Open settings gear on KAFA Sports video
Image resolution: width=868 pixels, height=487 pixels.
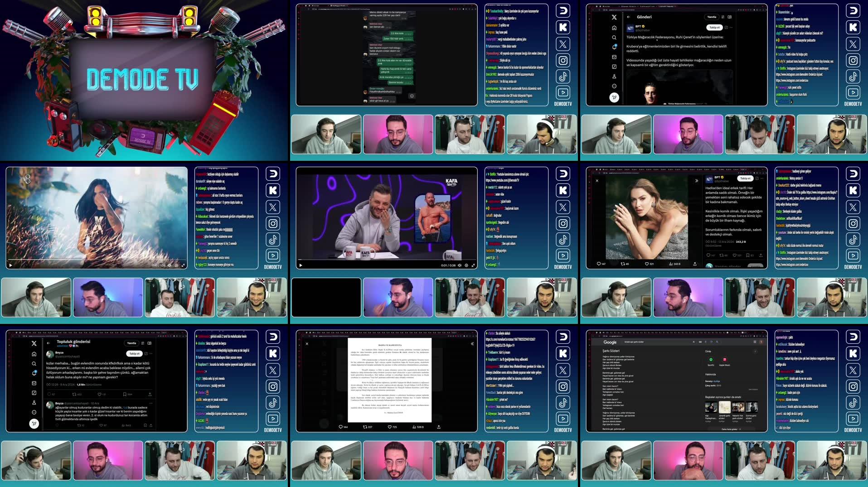point(466,265)
